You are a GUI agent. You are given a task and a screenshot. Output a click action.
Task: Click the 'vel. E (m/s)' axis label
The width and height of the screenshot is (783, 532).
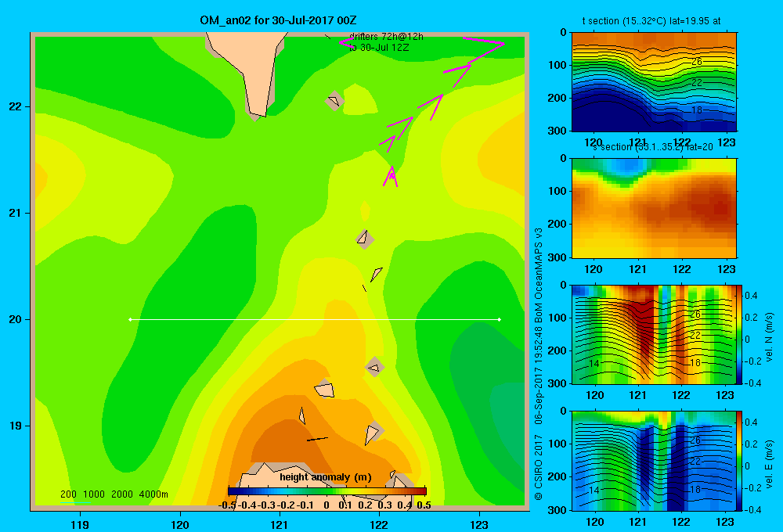pyautogui.click(x=769, y=464)
